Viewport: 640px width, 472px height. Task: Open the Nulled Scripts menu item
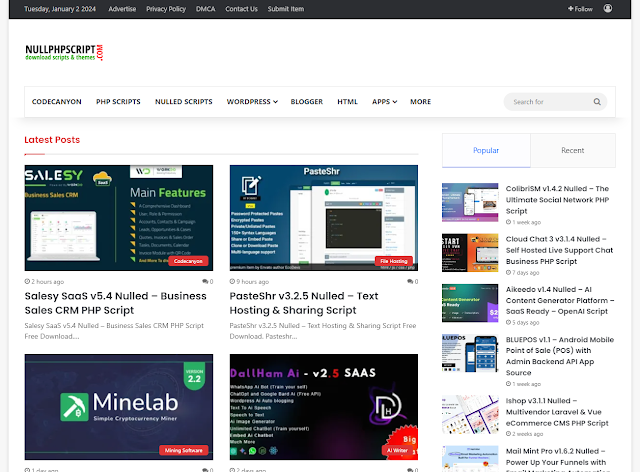(x=184, y=102)
